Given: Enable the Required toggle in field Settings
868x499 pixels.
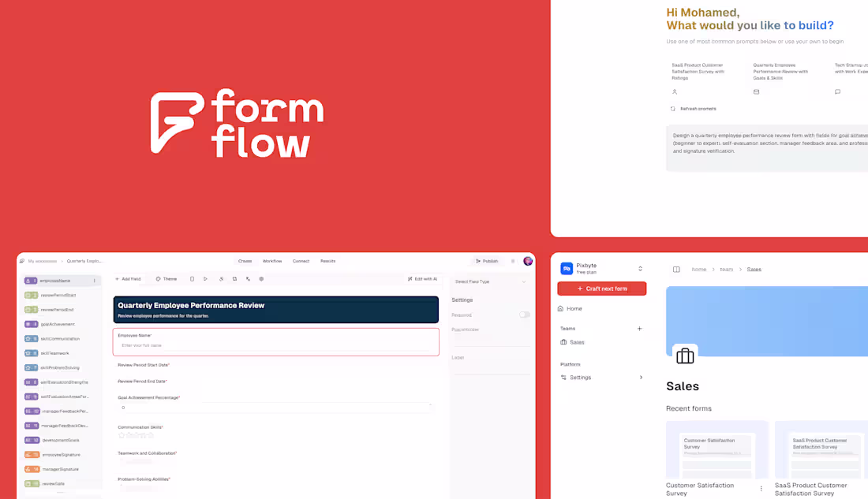Looking at the screenshot, I should click(x=524, y=315).
